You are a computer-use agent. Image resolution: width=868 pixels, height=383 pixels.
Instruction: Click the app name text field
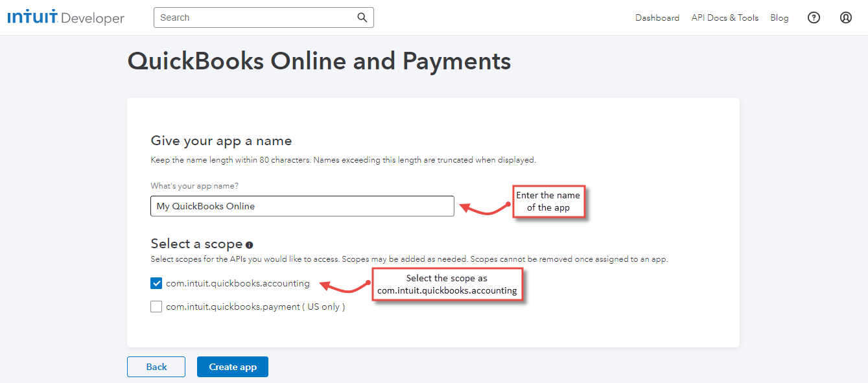click(x=303, y=206)
